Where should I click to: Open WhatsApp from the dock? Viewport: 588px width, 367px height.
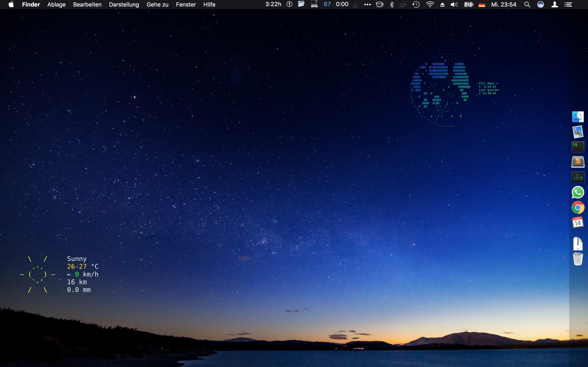pos(578,192)
